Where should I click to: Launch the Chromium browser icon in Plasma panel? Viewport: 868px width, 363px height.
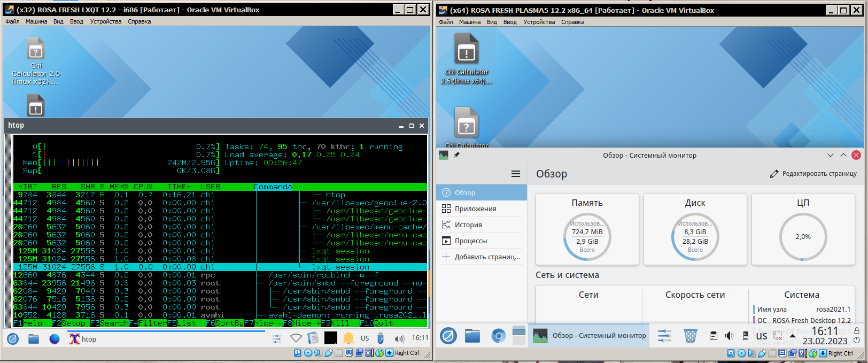498,336
